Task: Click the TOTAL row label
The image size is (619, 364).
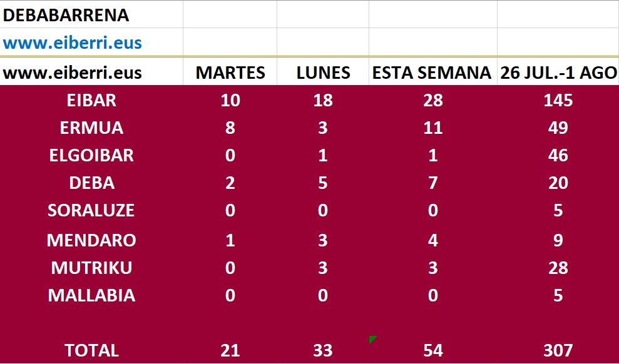Action: tap(91, 351)
